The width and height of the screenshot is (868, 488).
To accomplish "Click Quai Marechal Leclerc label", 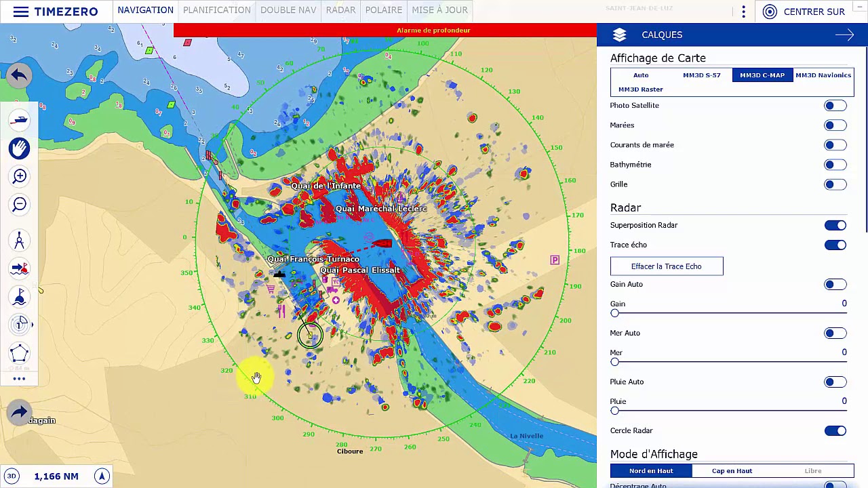I will tap(381, 209).
